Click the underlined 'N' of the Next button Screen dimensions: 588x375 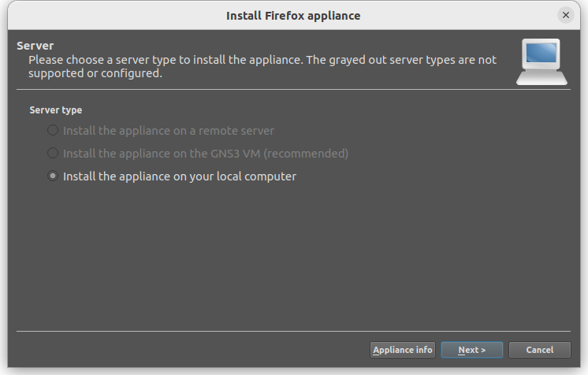pos(462,350)
